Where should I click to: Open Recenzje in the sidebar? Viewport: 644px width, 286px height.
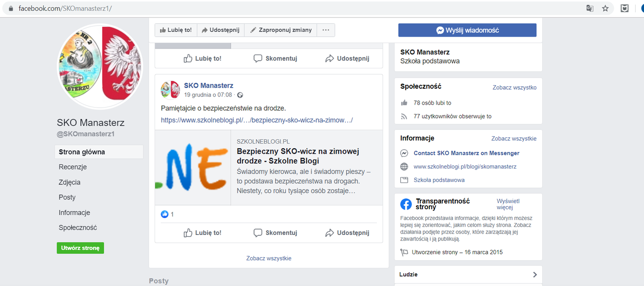click(x=73, y=167)
